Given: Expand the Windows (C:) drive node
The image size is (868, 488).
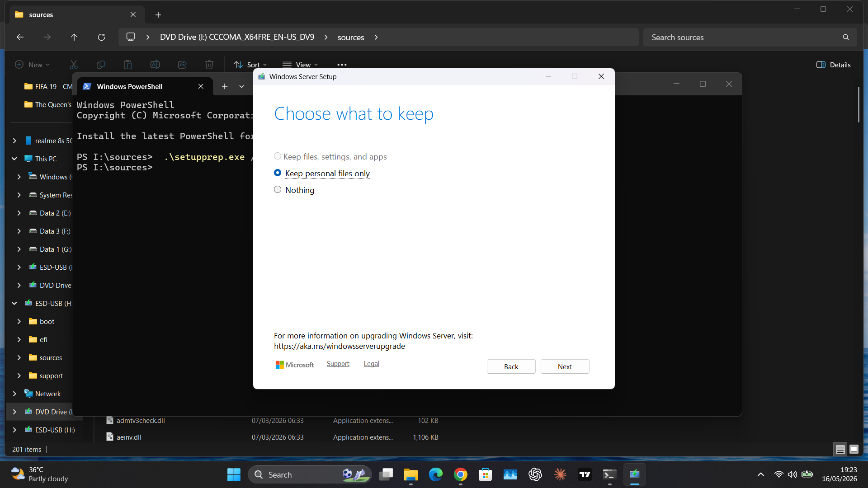Looking at the screenshot, I should point(19,177).
